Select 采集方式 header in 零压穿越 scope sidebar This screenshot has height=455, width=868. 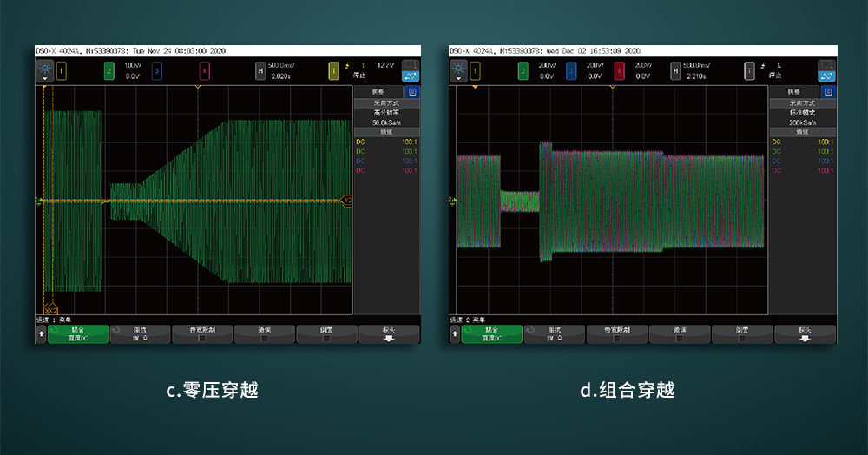pos(385,102)
